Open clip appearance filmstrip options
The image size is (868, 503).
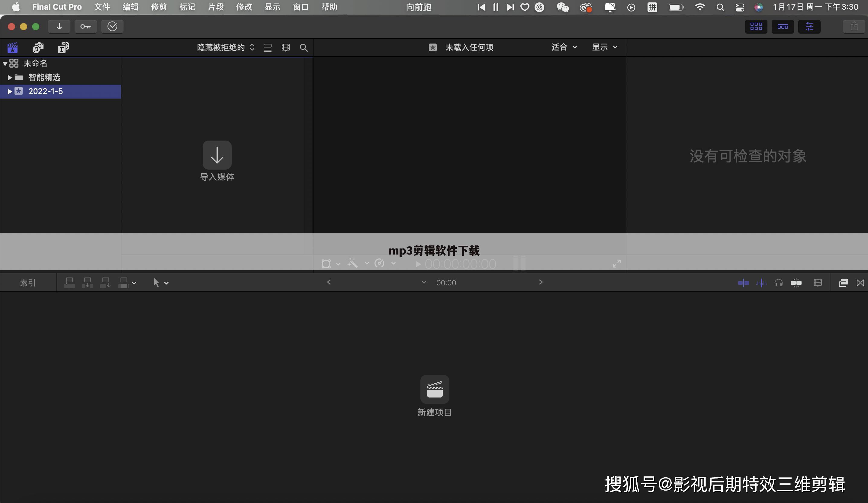[285, 47]
